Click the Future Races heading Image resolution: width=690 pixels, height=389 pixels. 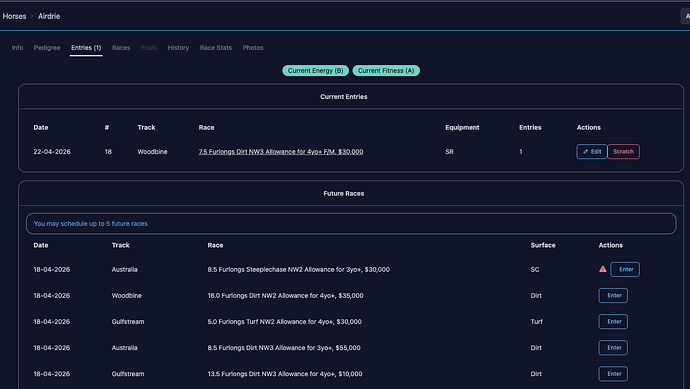point(344,193)
